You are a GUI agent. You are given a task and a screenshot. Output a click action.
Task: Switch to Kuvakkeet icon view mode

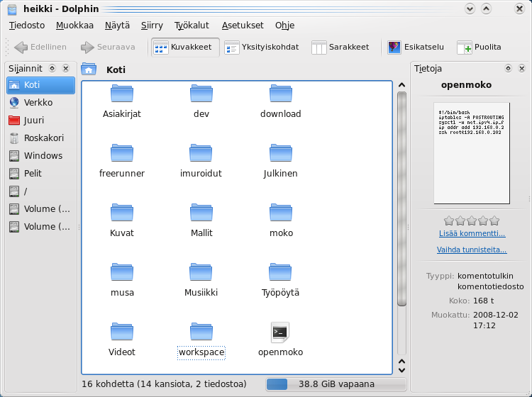[183, 47]
